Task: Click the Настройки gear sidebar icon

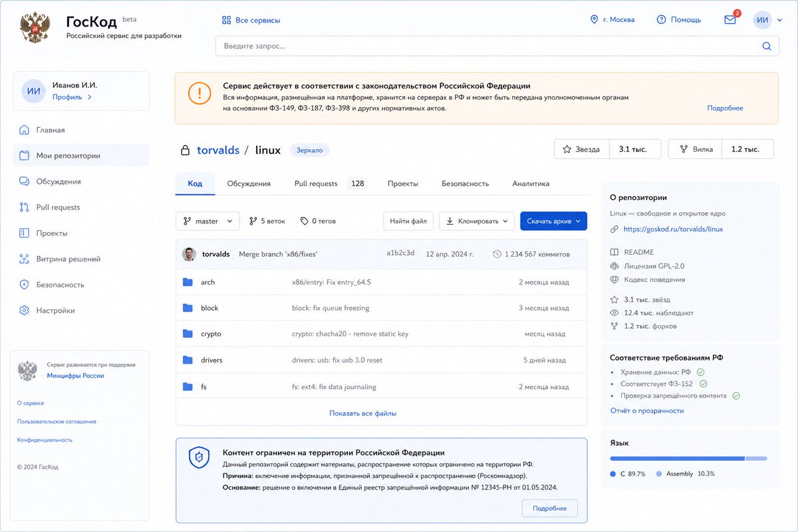Action: 25,311
